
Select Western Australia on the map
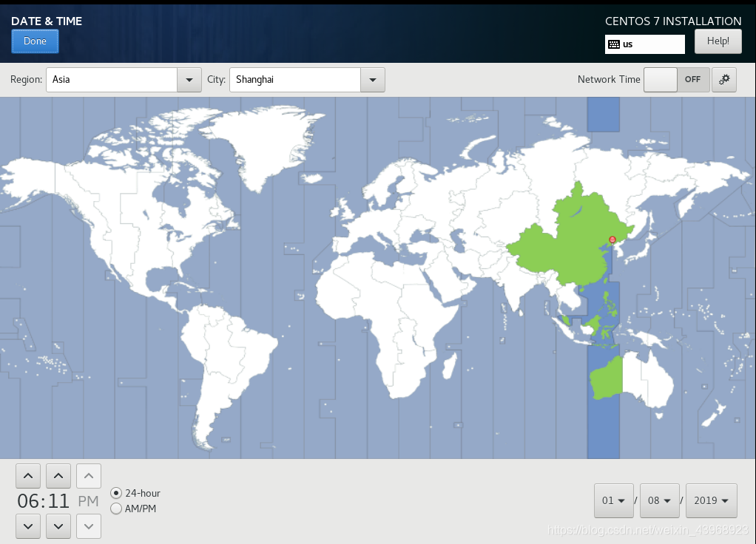tap(607, 378)
